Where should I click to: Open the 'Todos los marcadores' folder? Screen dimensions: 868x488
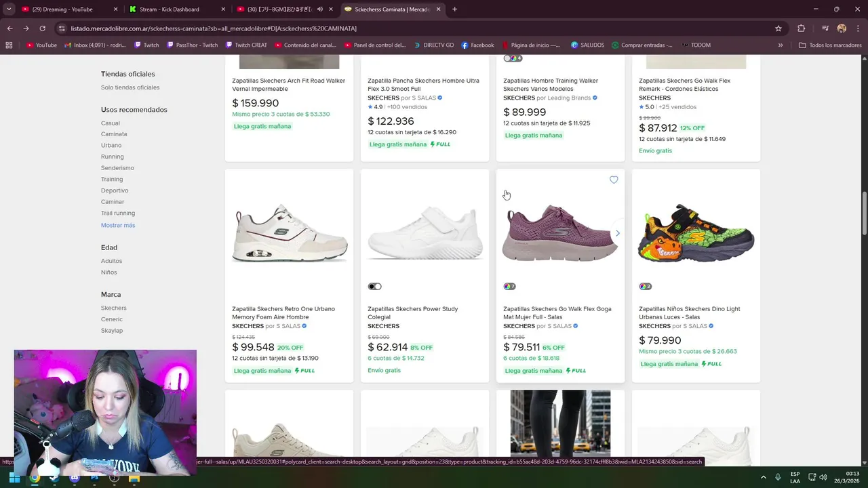(x=830, y=45)
